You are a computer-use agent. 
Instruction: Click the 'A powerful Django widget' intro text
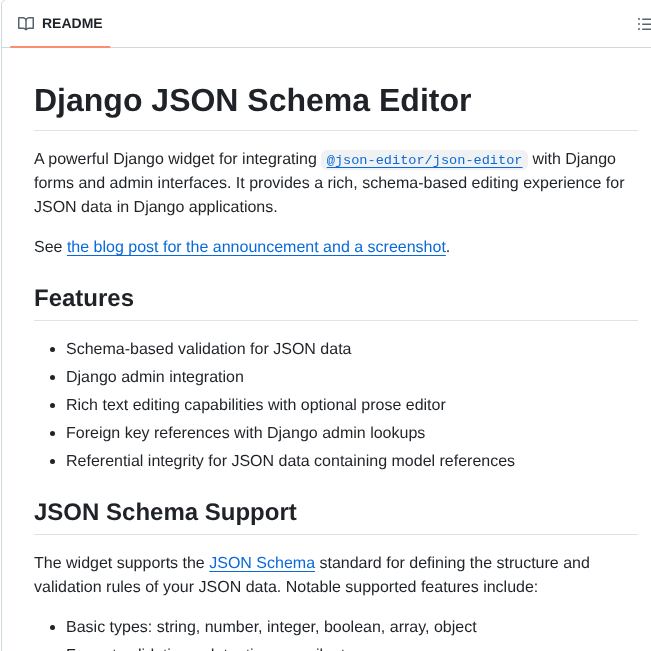pos(175,159)
